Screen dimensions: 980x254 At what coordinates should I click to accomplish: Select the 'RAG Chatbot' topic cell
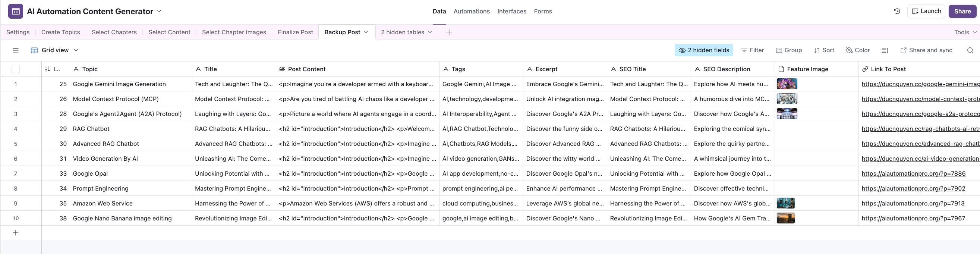[x=131, y=129]
